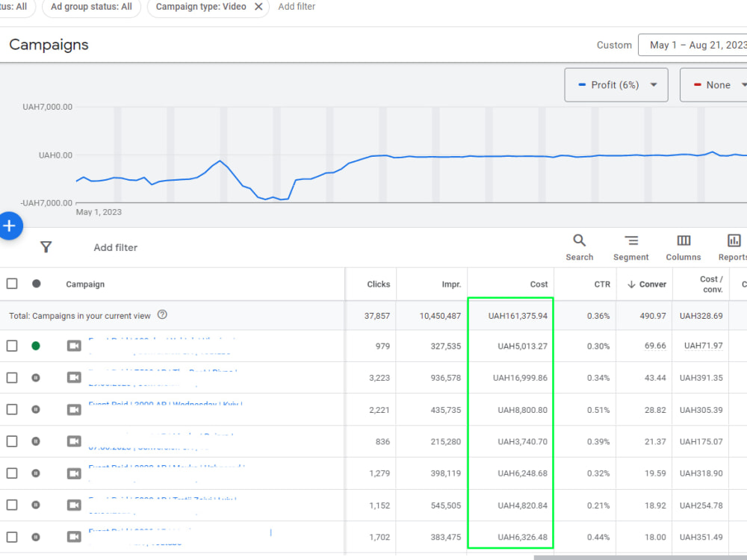Sort table by Campaign column header

pos(85,284)
